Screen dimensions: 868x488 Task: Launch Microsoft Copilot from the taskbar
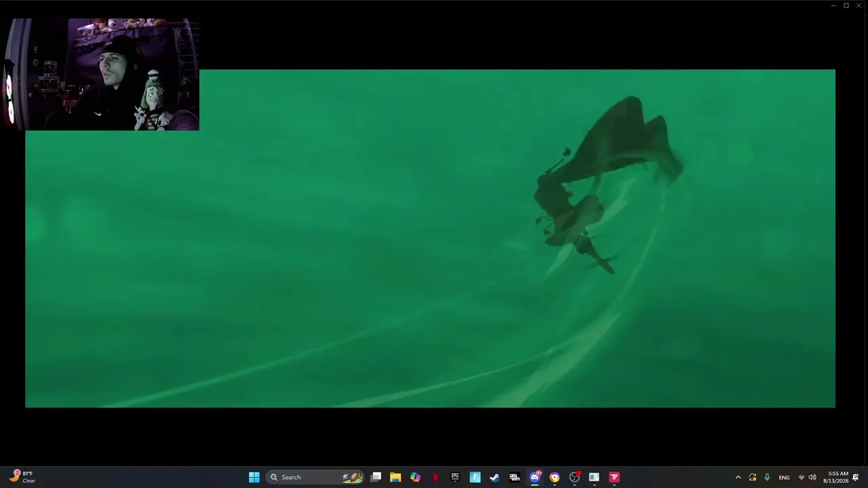[x=415, y=477]
